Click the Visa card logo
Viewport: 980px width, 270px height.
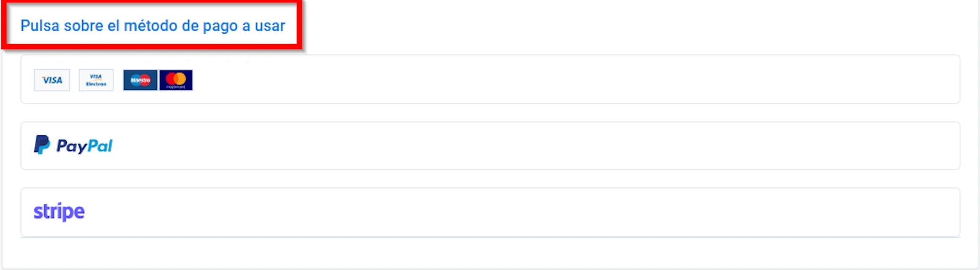pos(52,80)
